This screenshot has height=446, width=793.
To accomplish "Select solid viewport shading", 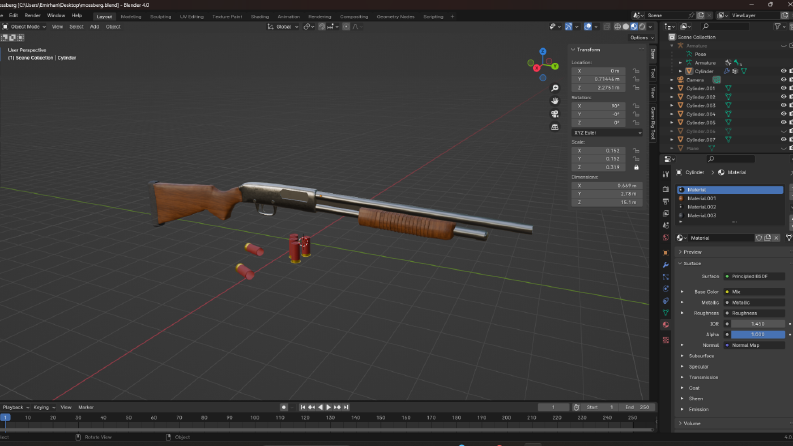I will [626, 27].
